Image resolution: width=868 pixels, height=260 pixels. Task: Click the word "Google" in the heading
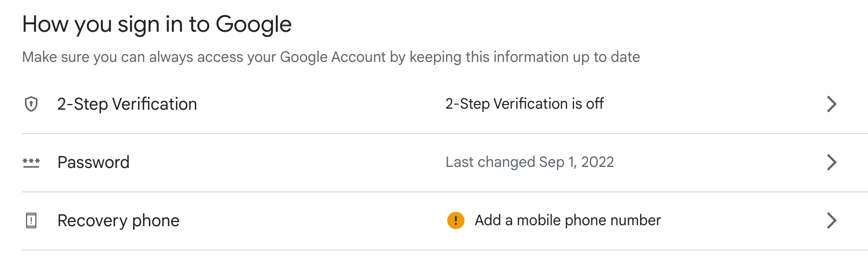(x=253, y=24)
